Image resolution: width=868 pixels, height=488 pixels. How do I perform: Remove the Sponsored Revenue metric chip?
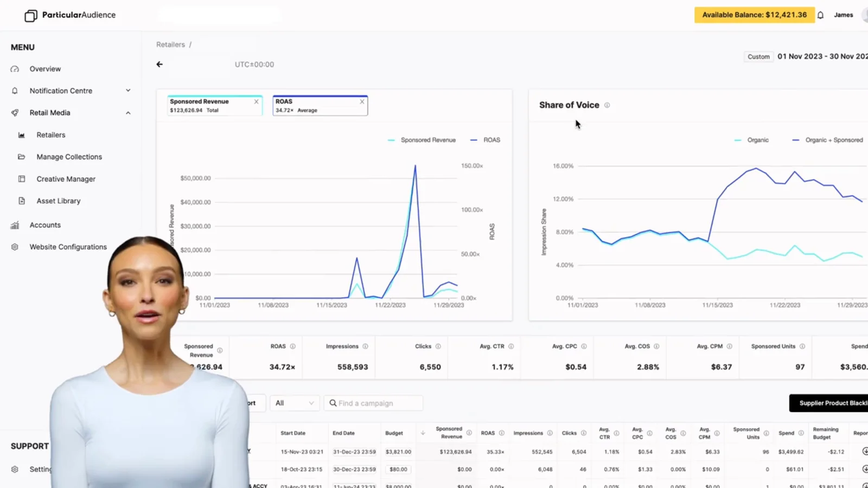tap(257, 101)
